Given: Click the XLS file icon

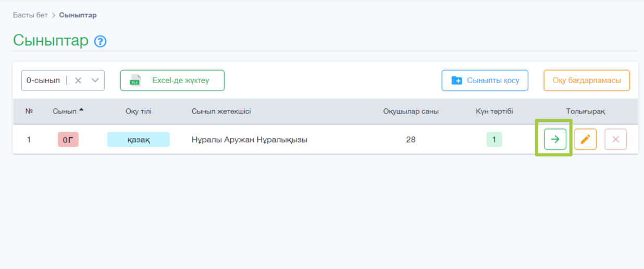Looking at the screenshot, I should click(135, 81).
